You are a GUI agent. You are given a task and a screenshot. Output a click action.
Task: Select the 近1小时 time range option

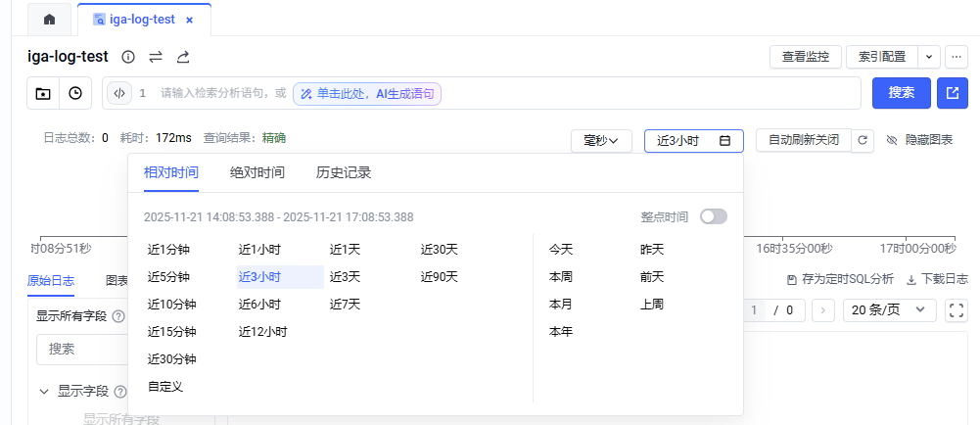click(x=259, y=250)
